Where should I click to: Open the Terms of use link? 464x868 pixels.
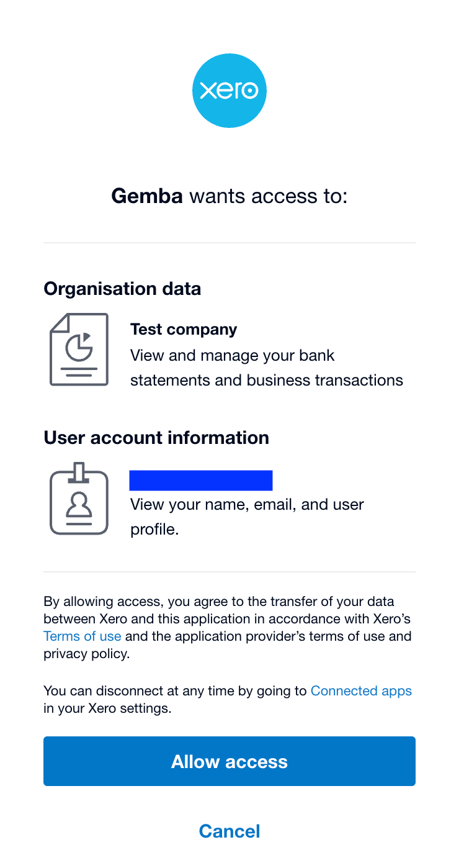click(82, 636)
